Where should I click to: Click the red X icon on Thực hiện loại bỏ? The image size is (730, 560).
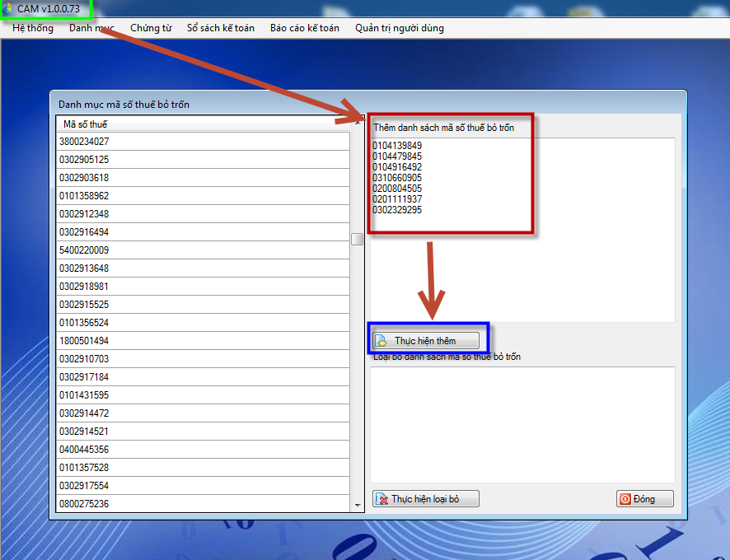point(381,499)
